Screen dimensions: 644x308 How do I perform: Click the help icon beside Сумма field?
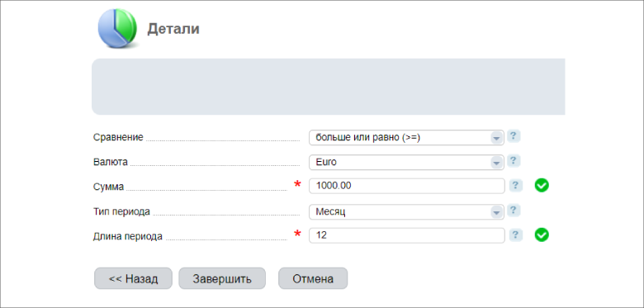click(516, 186)
